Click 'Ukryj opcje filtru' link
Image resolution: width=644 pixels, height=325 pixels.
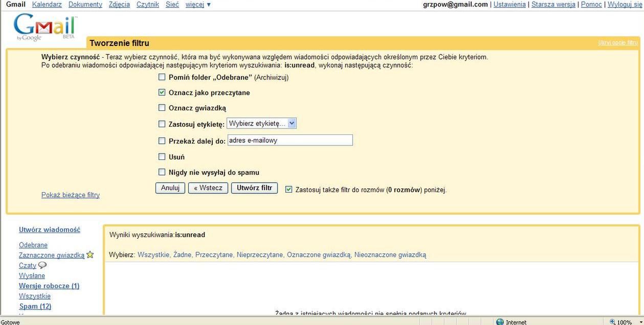(618, 43)
